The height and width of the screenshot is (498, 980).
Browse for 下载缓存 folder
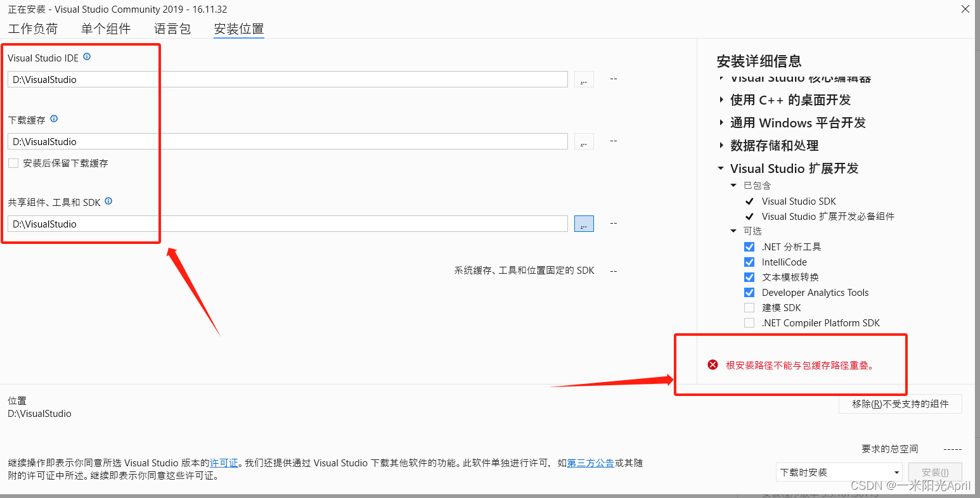coord(584,141)
